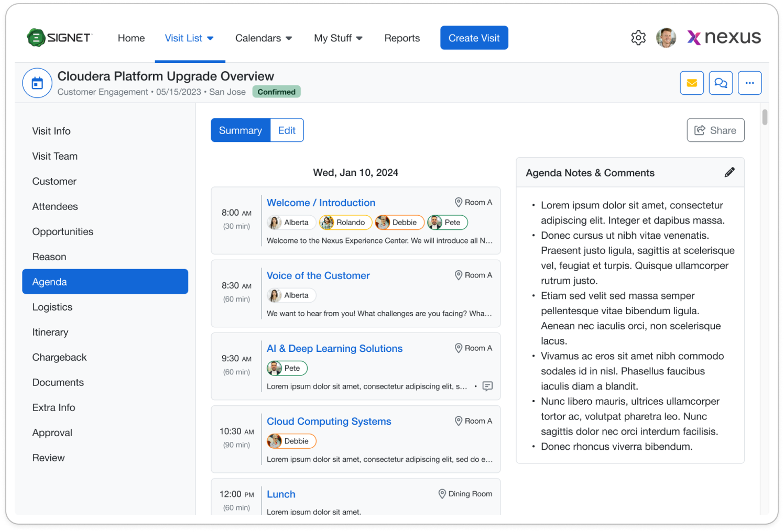Switch to Summary view
Viewport: 784px width, 532px height.
241,130
